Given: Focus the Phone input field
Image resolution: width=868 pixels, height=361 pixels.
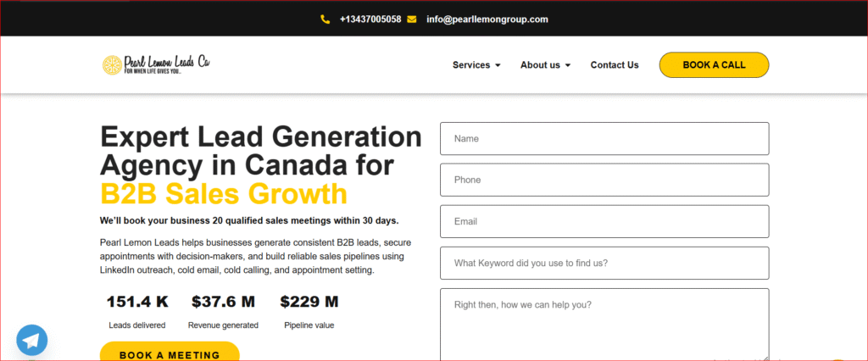Looking at the screenshot, I should (604, 180).
